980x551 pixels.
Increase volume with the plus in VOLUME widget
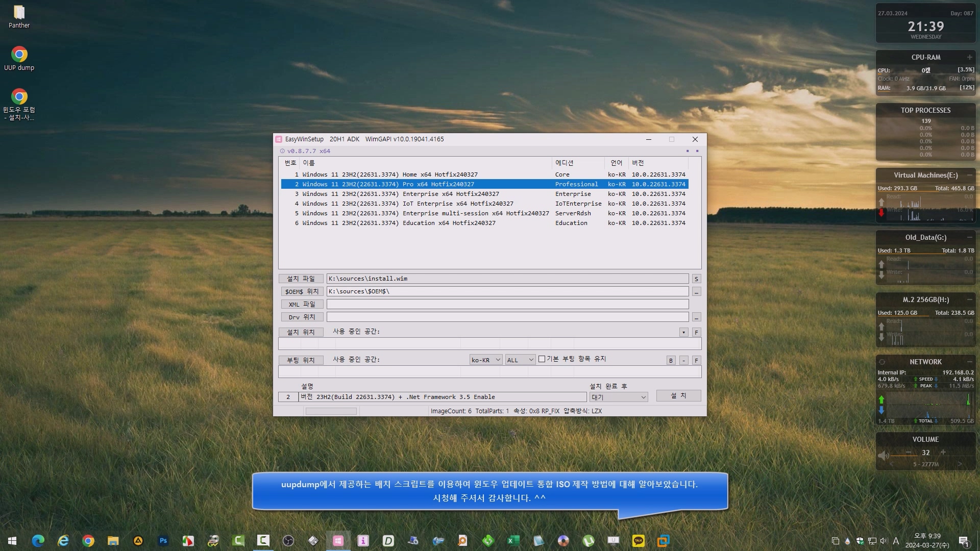coord(943,453)
